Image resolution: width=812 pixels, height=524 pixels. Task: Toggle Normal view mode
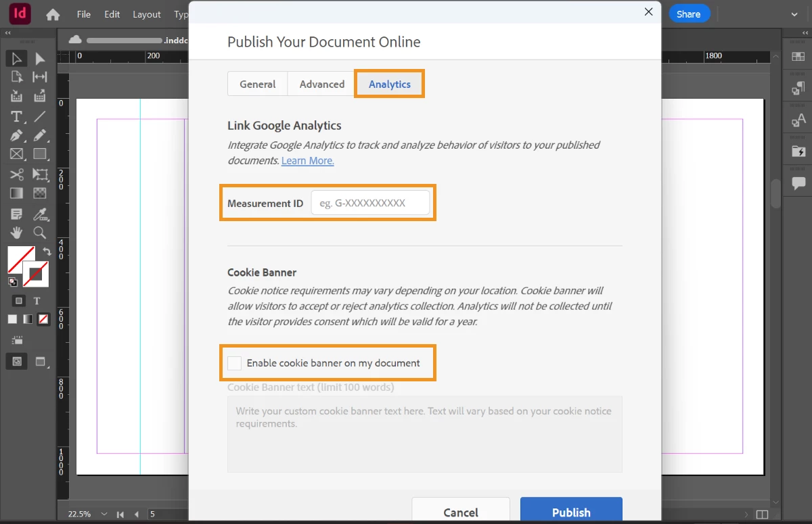tap(17, 362)
